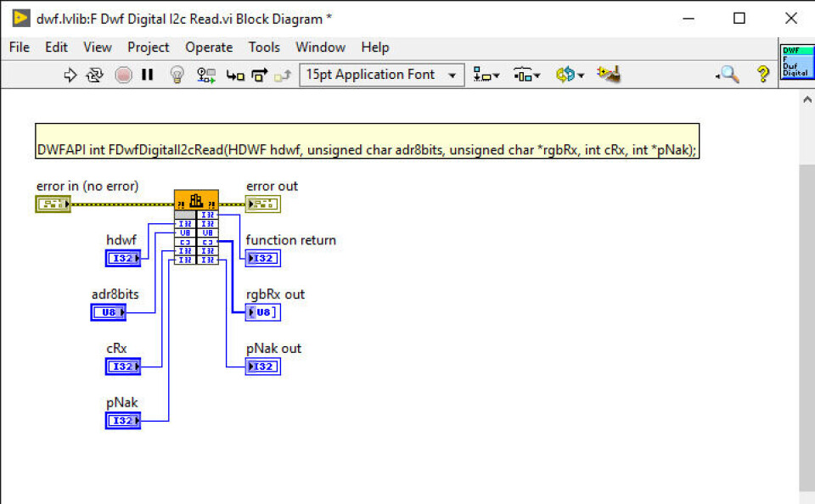The height and width of the screenshot is (504, 815).
Task: Open the Align Objects dropdown
Action: click(486, 75)
